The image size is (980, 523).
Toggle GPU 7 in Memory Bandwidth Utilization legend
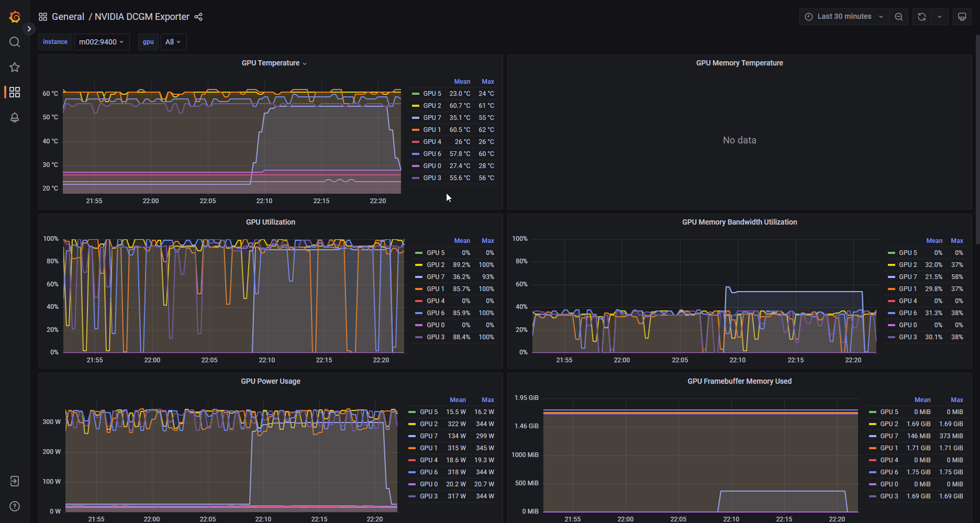[908, 277]
